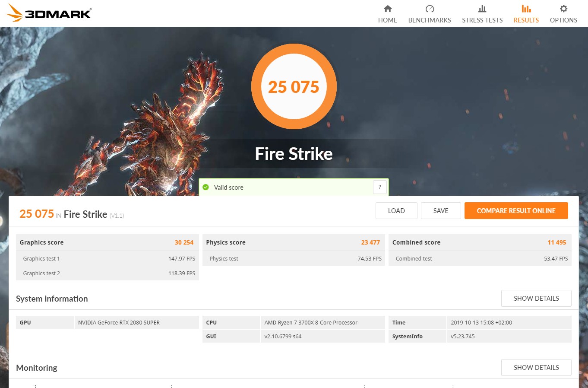Click the time value 2019-10-13 15:08
Image resolution: width=588 pixels, height=388 pixels.
point(481,323)
